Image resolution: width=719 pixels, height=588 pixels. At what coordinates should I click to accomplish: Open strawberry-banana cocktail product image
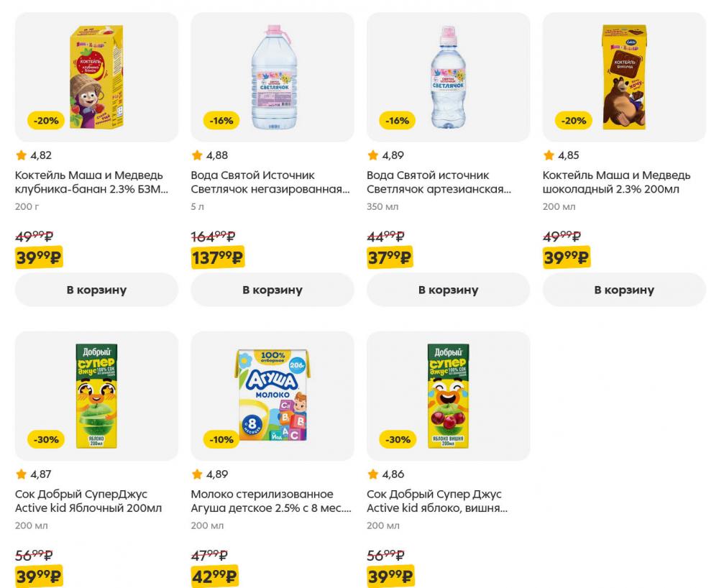coord(96,76)
